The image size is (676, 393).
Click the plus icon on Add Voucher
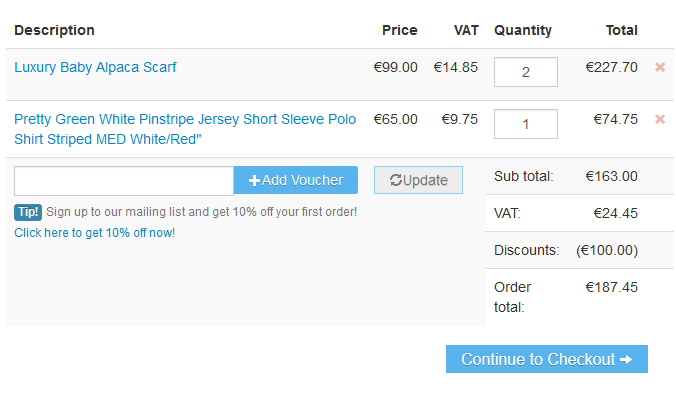[x=254, y=181]
